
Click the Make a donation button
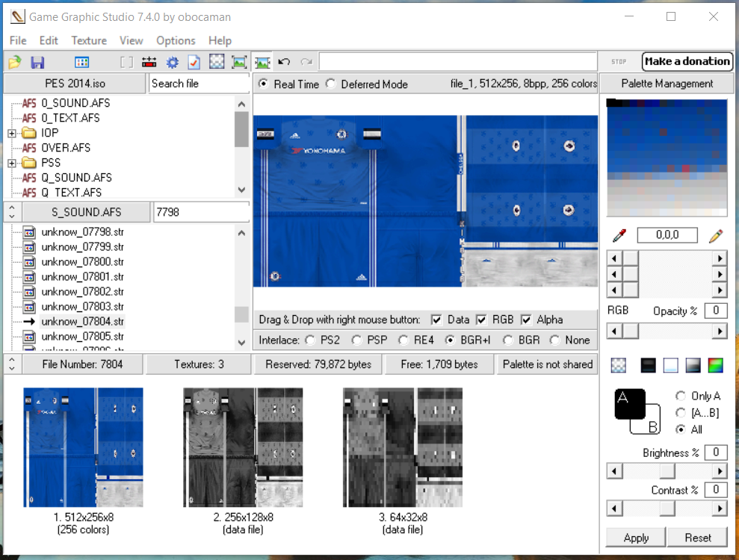click(687, 61)
